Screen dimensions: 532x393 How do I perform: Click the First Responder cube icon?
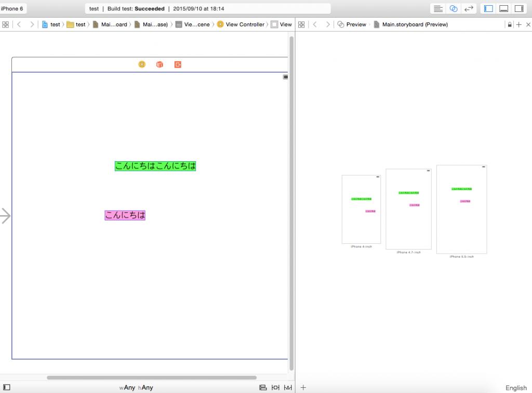(159, 64)
